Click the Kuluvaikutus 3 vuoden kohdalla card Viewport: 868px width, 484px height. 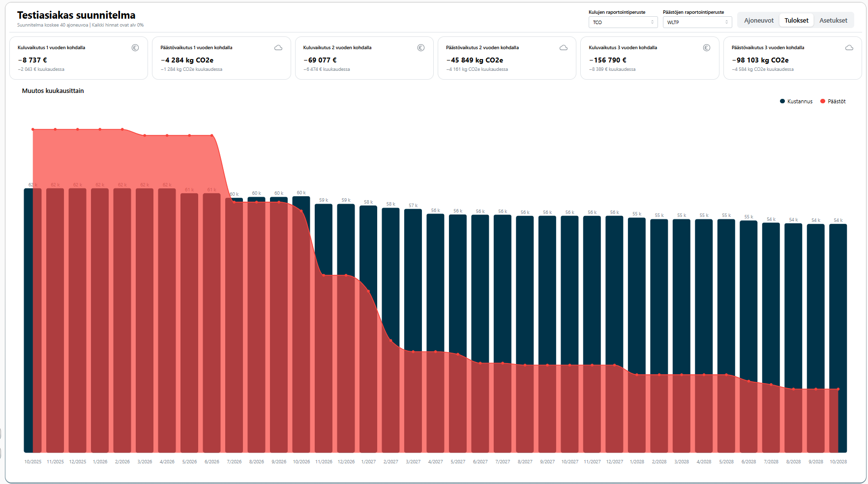pos(649,58)
